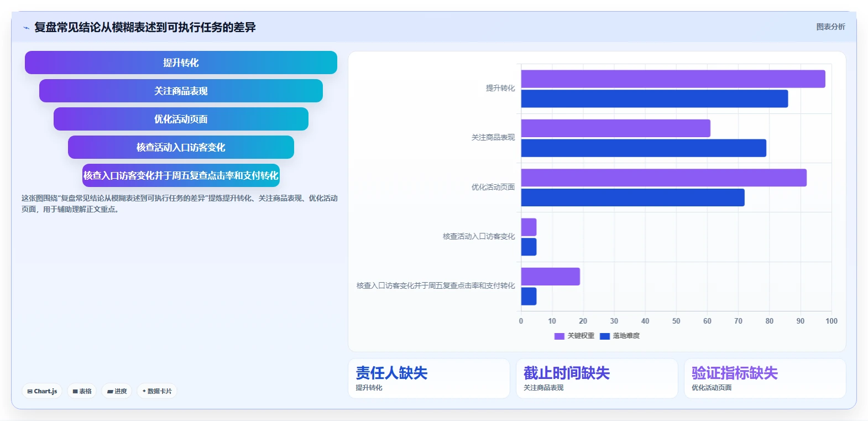Select the 优化活动页面 funnel stage
The height and width of the screenshot is (421, 868).
181,119
